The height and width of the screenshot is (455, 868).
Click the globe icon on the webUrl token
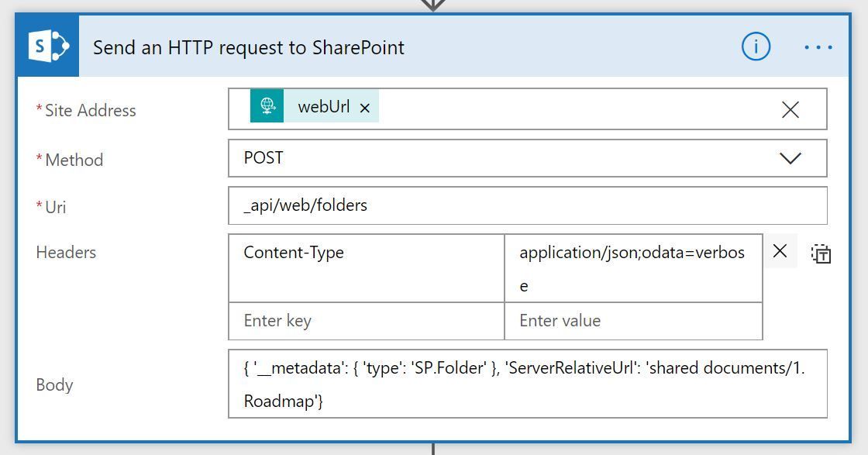pyautogui.click(x=267, y=107)
